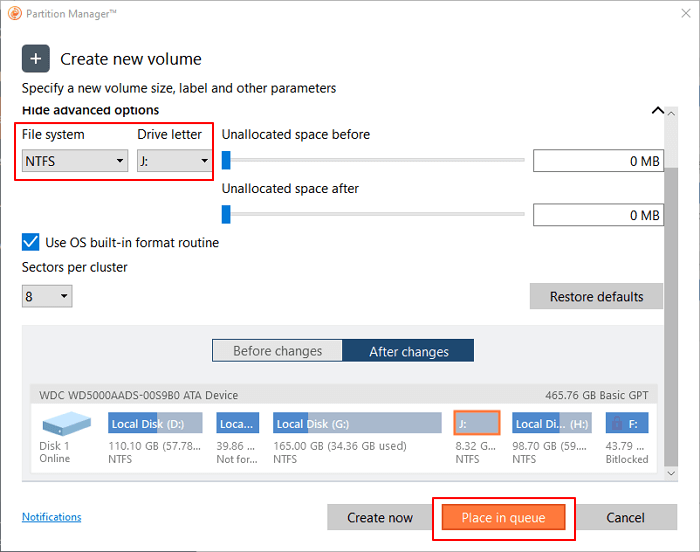Image resolution: width=700 pixels, height=552 pixels.
Task: Switch to the Before changes tab
Action: (x=277, y=351)
